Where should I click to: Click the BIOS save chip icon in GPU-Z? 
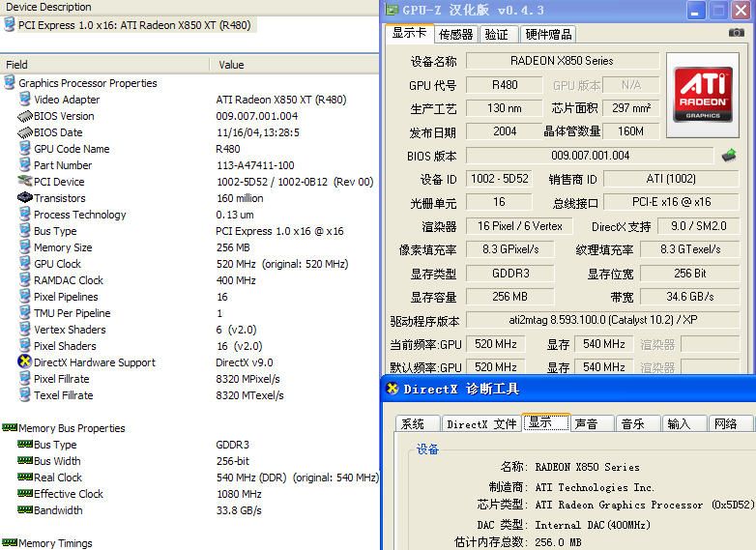(x=729, y=156)
